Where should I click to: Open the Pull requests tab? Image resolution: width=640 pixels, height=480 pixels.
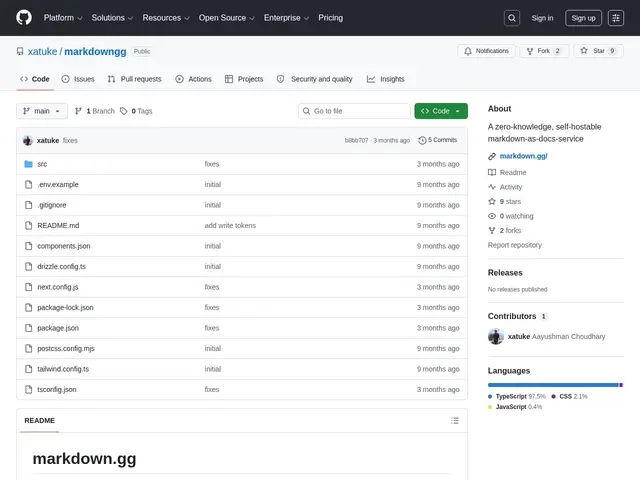click(x=135, y=79)
